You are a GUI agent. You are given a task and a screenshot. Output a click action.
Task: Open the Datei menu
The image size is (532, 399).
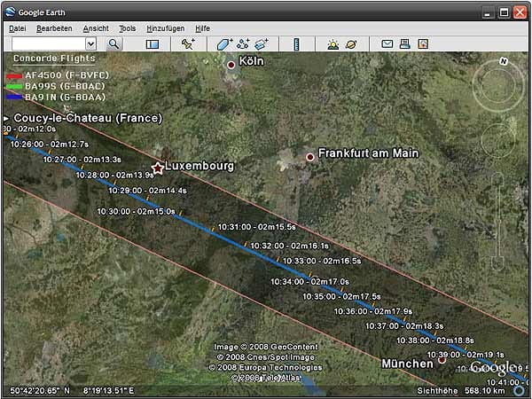[18, 28]
